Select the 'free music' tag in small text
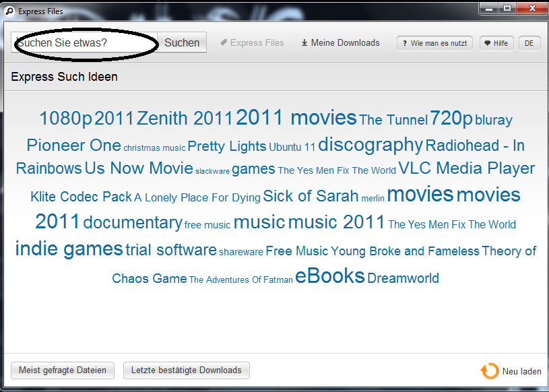The image size is (549, 392). pyautogui.click(x=207, y=225)
